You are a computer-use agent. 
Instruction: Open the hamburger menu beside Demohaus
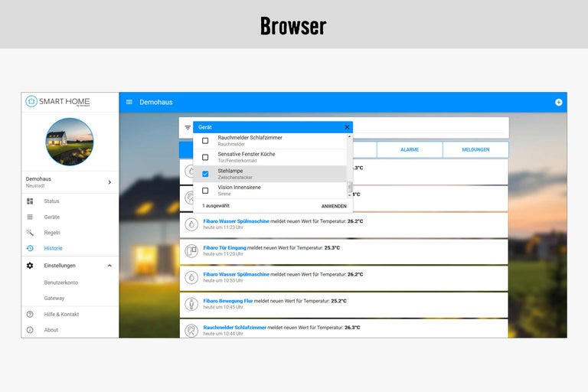[129, 102]
